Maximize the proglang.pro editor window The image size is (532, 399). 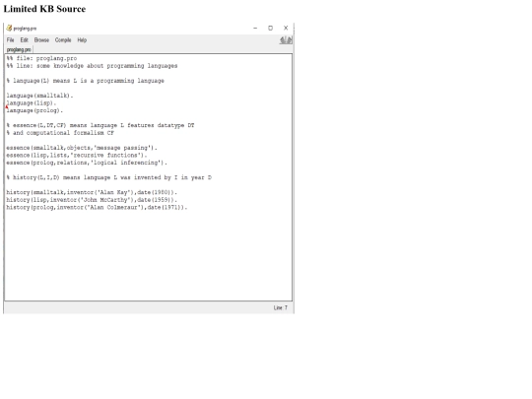pyautogui.click(x=270, y=29)
